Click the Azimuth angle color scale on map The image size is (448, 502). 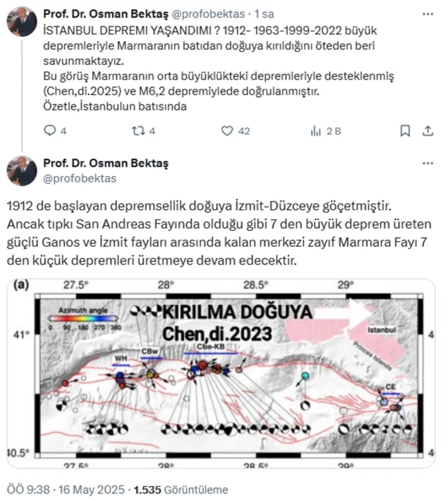[x=83, y=319]
